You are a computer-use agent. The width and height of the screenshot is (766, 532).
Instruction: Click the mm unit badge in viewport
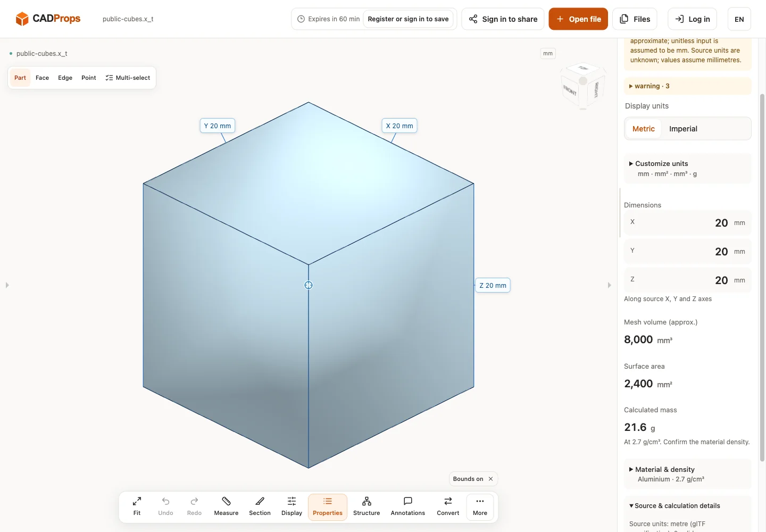point(548,53)
